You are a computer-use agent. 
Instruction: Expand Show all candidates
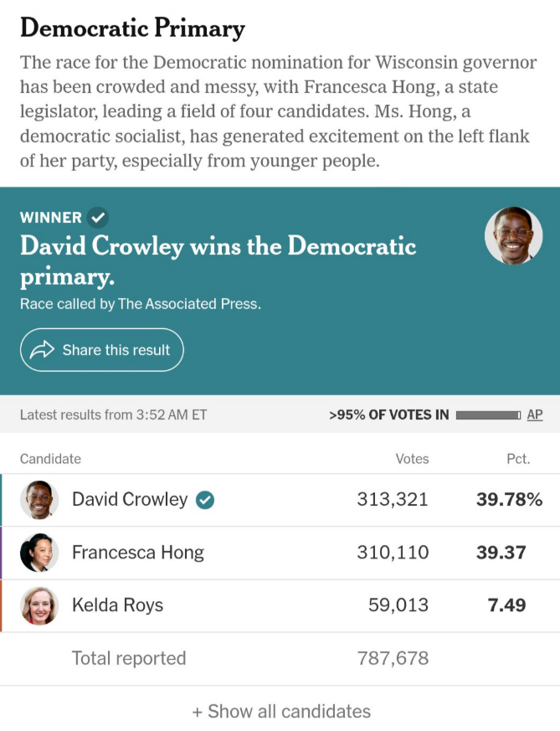pyautogui.click(x=281, y=712)
